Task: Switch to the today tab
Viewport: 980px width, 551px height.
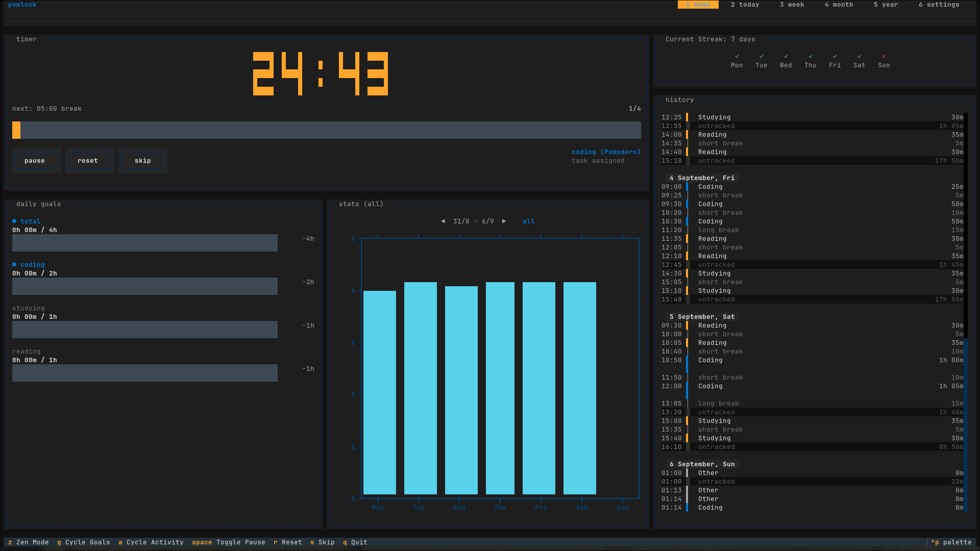Action: click(745, 5)
